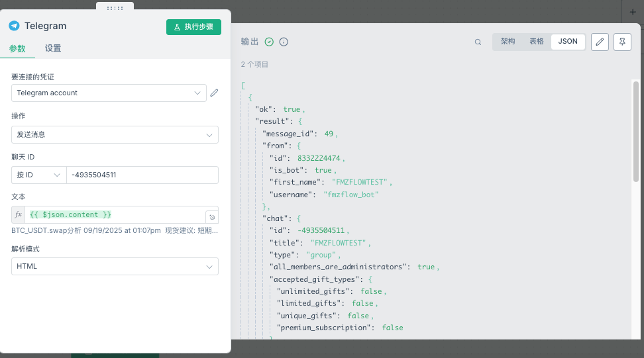Click the chat ID input field
Viewport: 644px width, 358px height.
pyautogui.click(x=142, y=175)
